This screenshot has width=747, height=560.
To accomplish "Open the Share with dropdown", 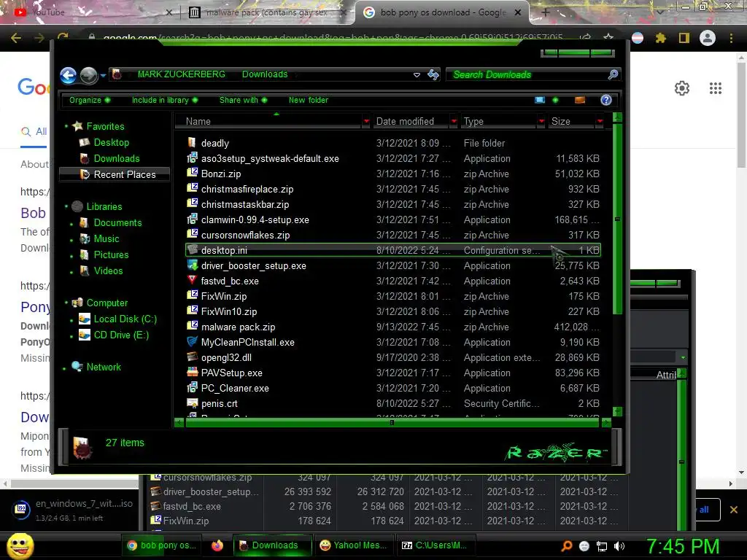I will pyautogui.click(x=243, y=100).
